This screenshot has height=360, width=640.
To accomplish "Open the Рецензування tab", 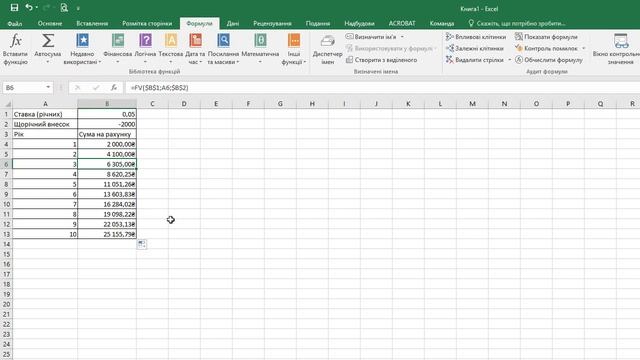I will (272, 23).
